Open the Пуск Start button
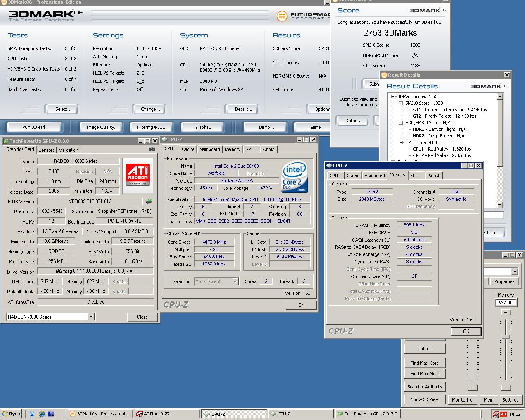Viewport: 525px width, 420px height. (11, 414)
